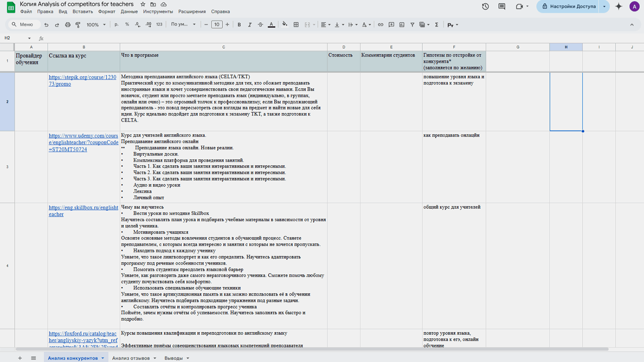644x362 pixels.
Task: Show comments panel
Action: coord(502,6)
